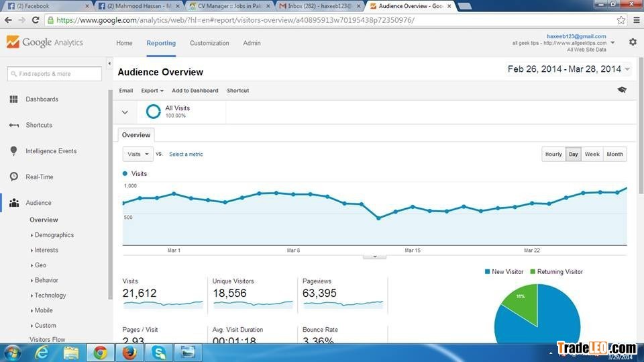Select the Week granularity button
The height and width of the screenshot is (362, 644).
tap(592, 154)
